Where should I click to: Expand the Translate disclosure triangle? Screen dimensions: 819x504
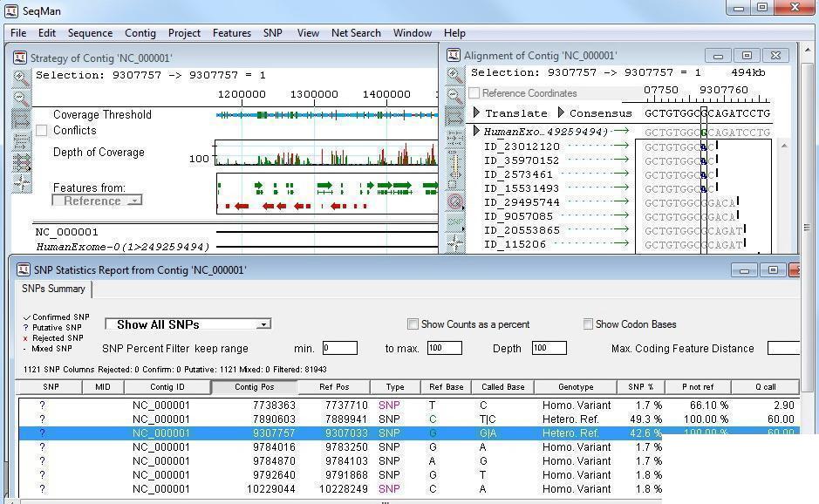coord(476,112)
